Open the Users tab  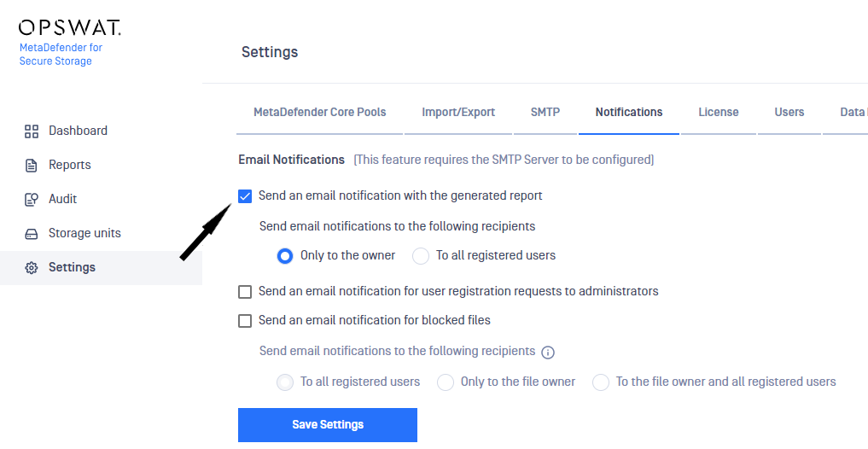pos(789,113)
